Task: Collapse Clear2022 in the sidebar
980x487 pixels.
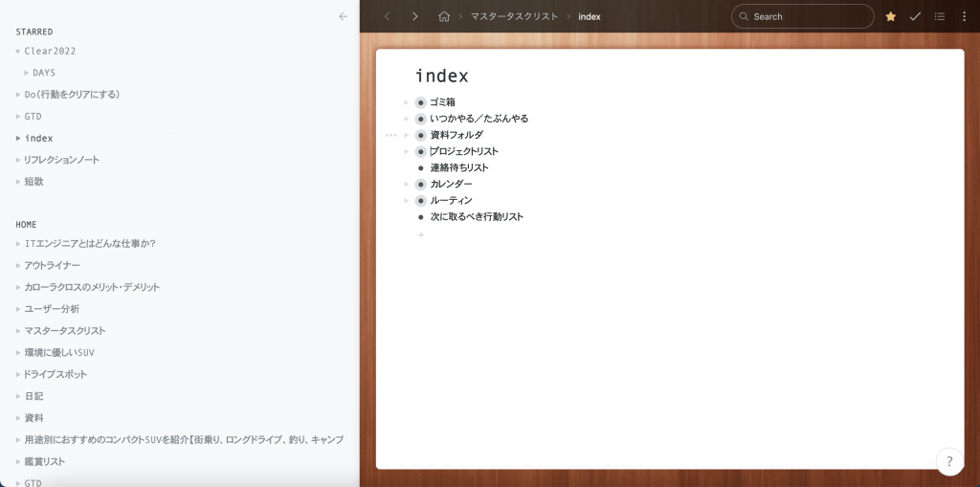Action: pyautogui.click(x=18, y=52)
